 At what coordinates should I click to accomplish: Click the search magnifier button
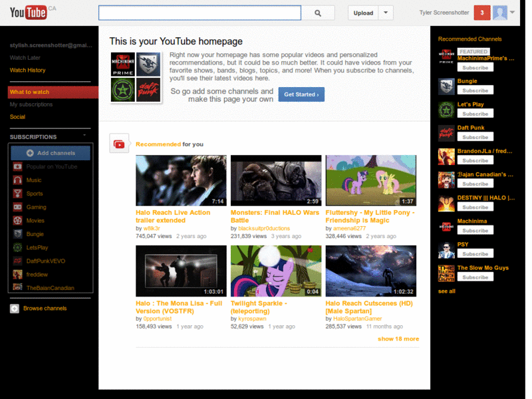(x=318, y=13)
